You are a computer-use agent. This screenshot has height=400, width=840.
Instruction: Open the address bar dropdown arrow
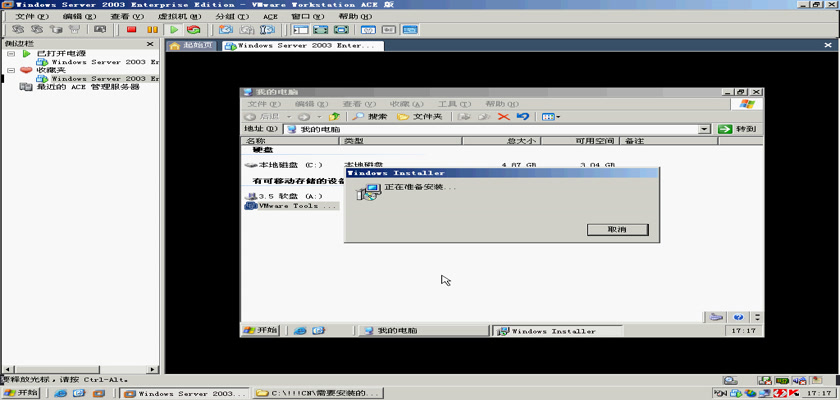tap(704, 129)
